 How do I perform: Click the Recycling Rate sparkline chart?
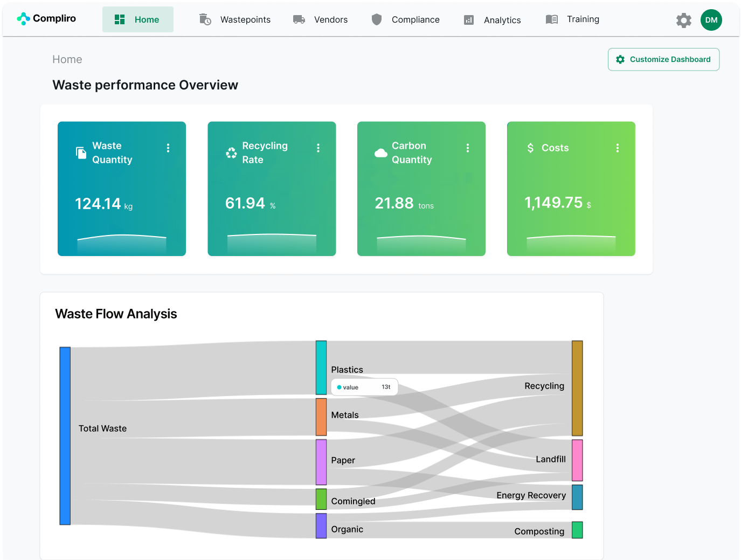(x=272, y=244)
